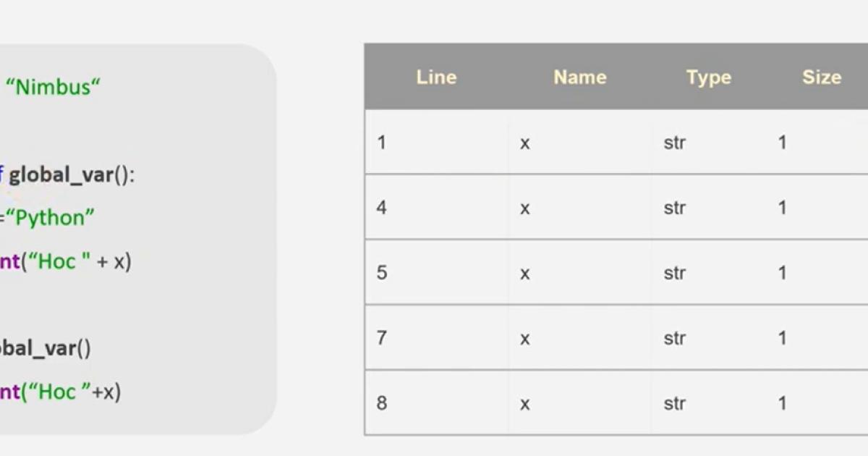Click the x name in row 8
This screenshot has height=456, width=868.
[525, 403]
